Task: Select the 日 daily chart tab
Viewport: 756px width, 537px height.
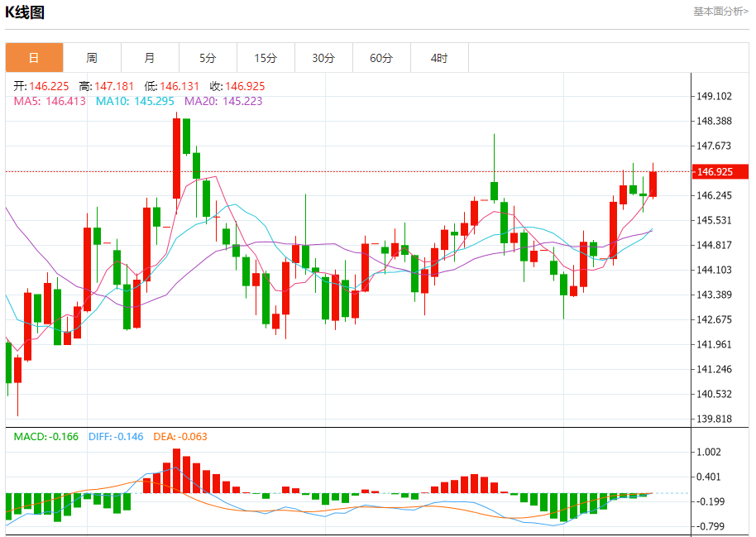Action: tap(34, 58)
